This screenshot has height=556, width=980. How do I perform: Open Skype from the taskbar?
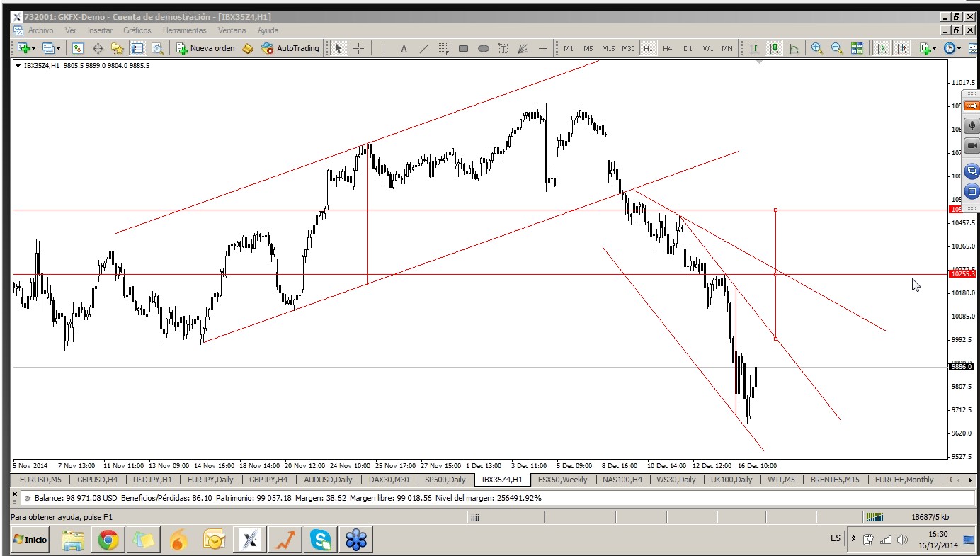point(321,540)
